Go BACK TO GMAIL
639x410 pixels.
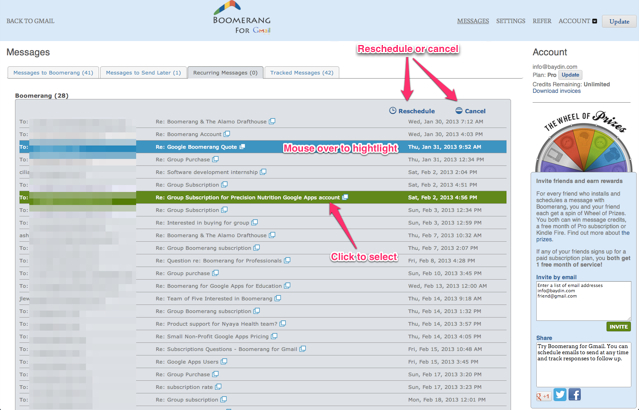pyautogui.click(x=31, y=21)
